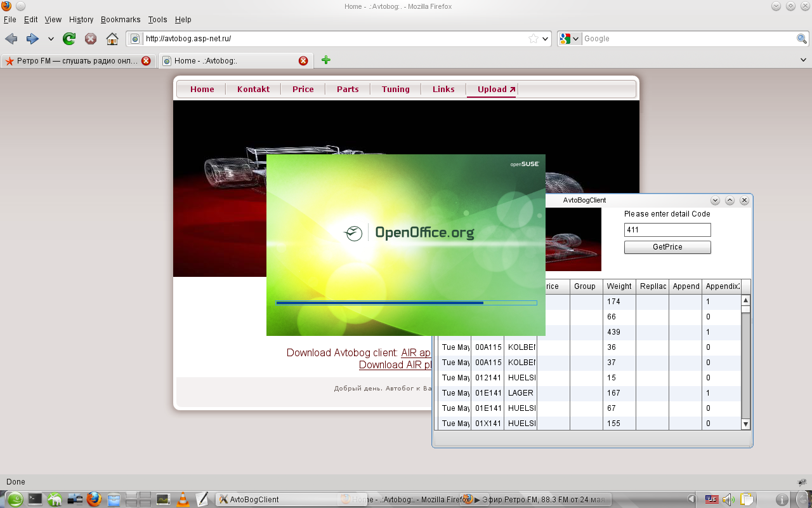Screen dimensions: 812x508
Task: Bookmark this page with the star icon
Action: (x=534, y=39)
